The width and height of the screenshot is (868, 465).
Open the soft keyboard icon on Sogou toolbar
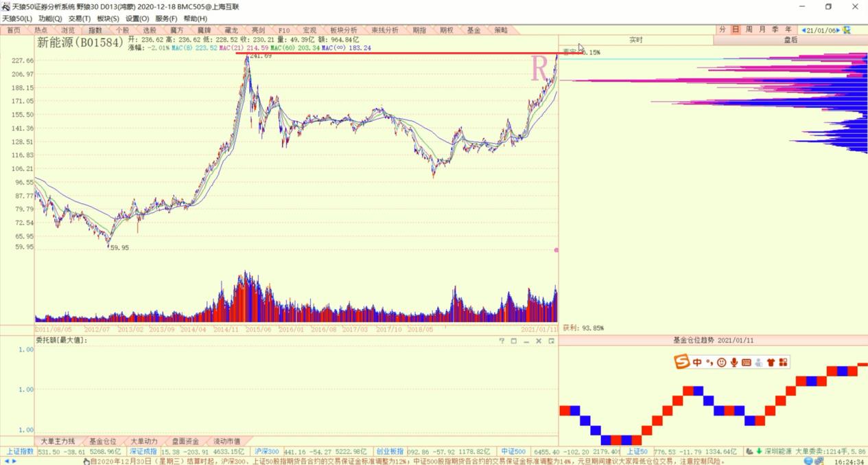point(746,362)
